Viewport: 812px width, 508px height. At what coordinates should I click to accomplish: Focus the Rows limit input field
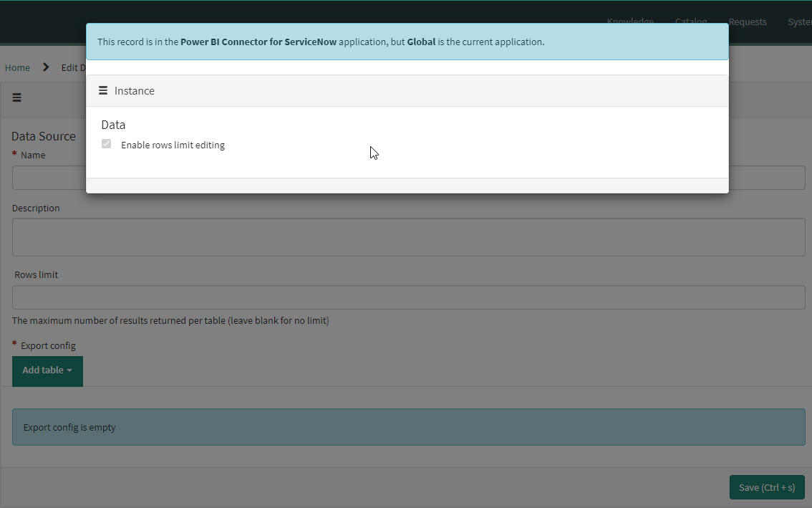click(x=409, y=297)
